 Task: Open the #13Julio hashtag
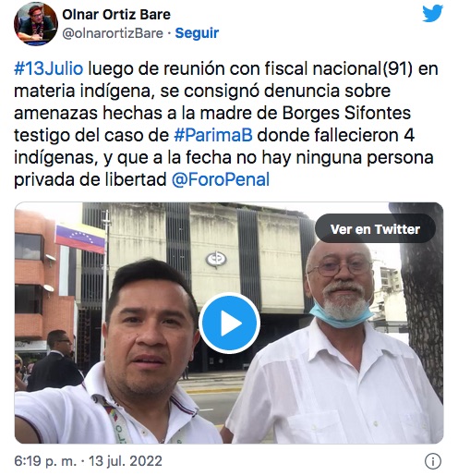(49, 68)
